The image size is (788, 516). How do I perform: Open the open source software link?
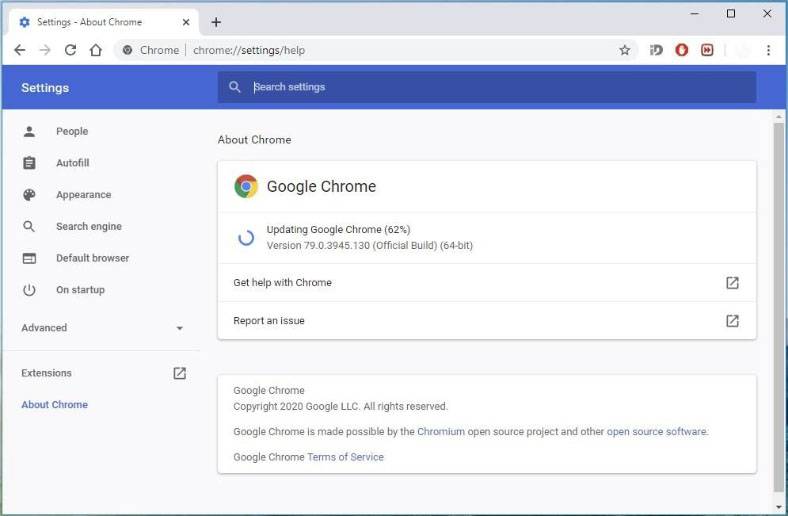click(x=657, y=432)
